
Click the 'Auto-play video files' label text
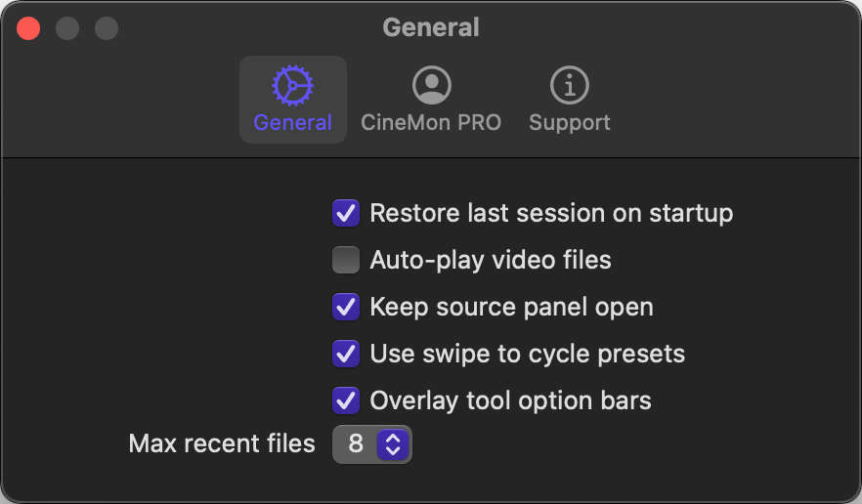(x=491, y=260)
